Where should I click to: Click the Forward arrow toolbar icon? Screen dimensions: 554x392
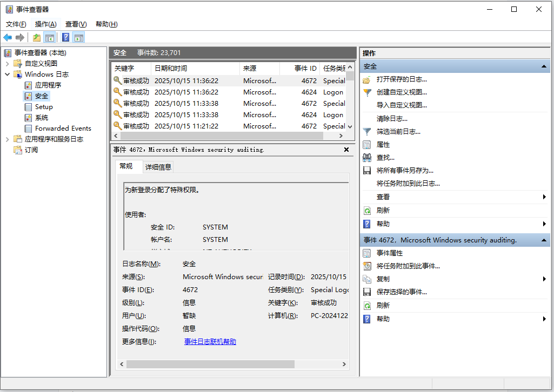click(20, 37)
